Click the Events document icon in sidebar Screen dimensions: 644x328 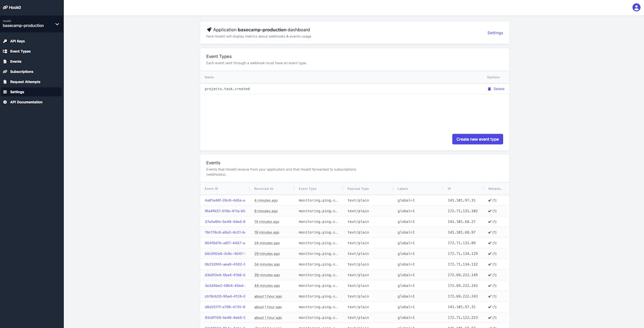(5, 61)
